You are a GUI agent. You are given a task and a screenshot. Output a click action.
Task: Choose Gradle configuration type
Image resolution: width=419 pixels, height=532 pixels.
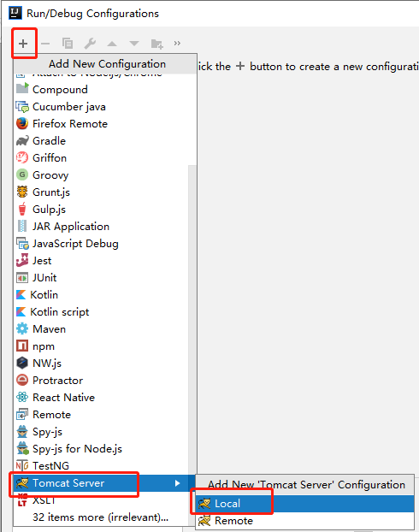(x=105, y=141)
